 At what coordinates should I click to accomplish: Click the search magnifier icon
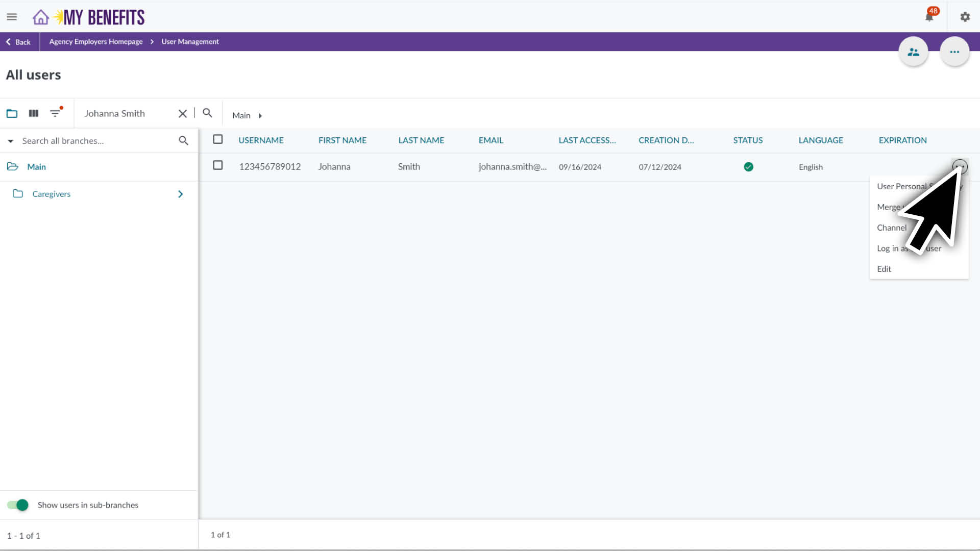(207, 113)
